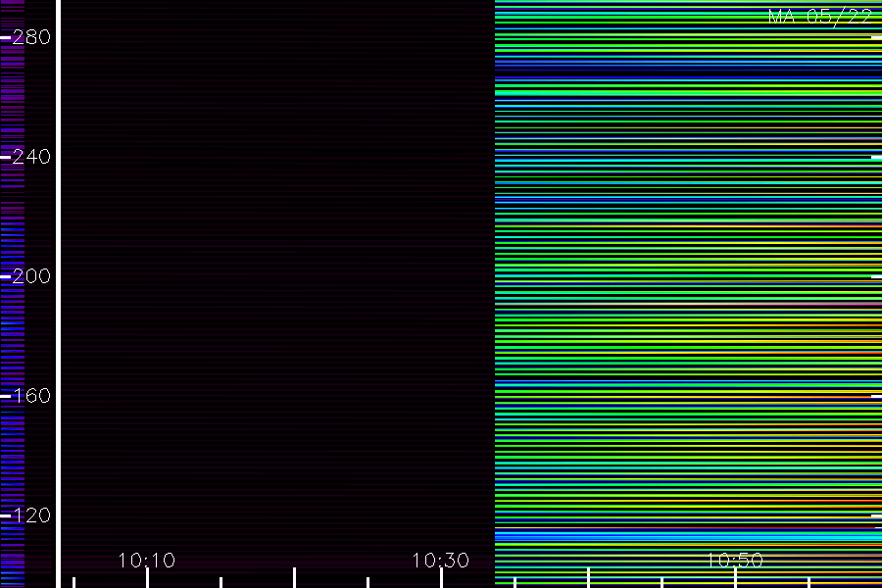This screenshot has width=882, height=588.
Task: Click the 10:30 time axis label
Action: pyautogui.click(x=440, y=561)
